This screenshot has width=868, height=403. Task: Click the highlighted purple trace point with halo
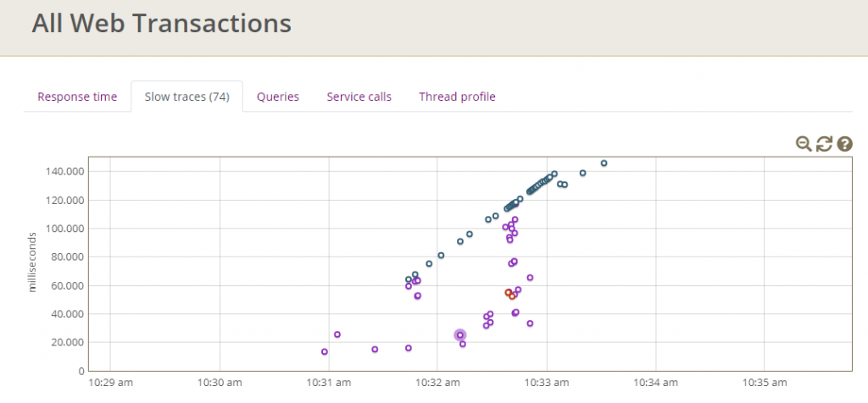(460, 335)
